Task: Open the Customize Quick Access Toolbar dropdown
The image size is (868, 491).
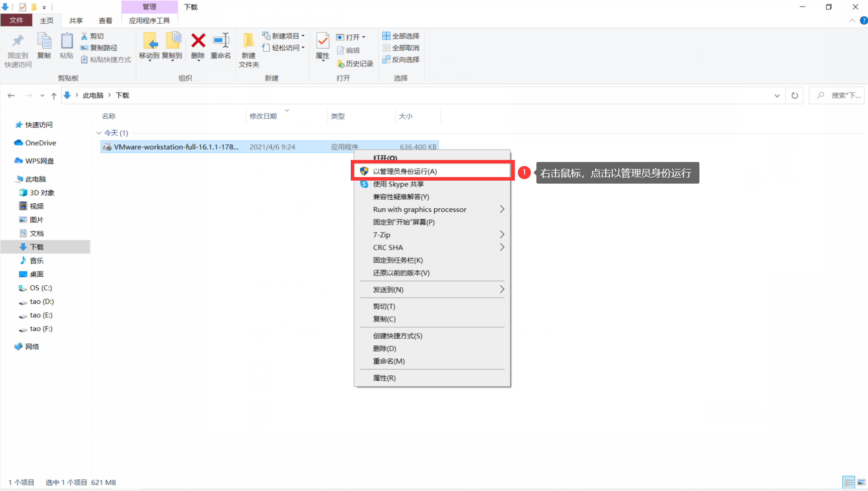Action: [44, 8]
